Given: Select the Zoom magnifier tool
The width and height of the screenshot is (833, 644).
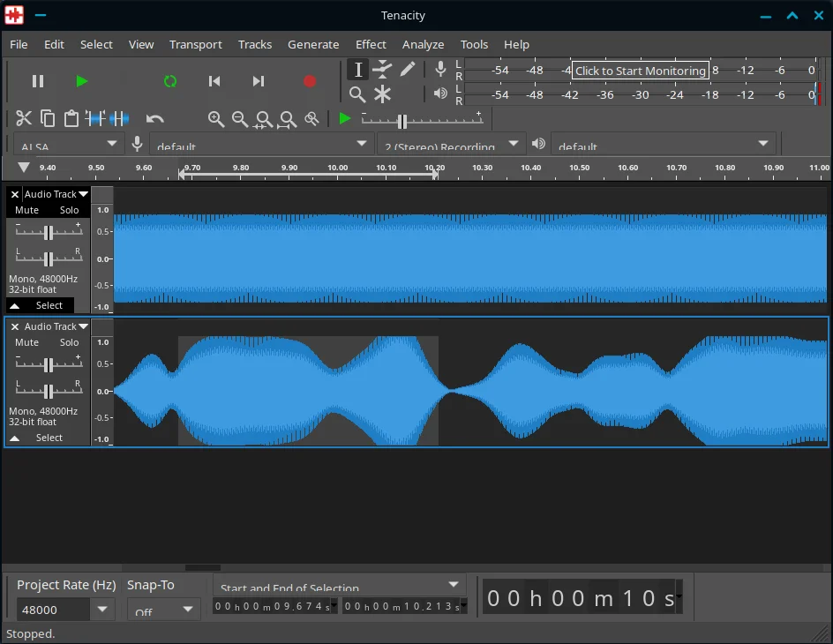Looking at the screenshot, I should click(x=357, y=94).
